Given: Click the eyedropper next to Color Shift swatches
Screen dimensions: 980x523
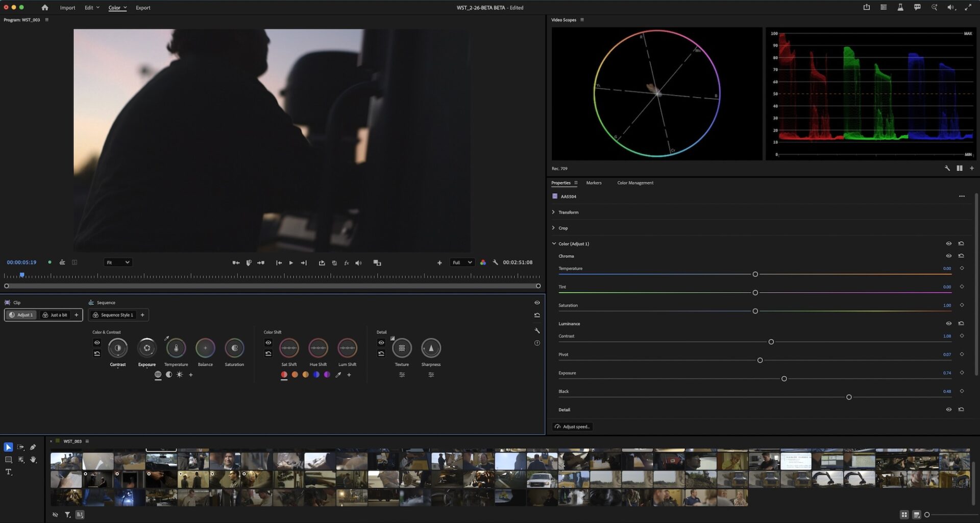Looking at the screenshot, I should tap(338, 374).
